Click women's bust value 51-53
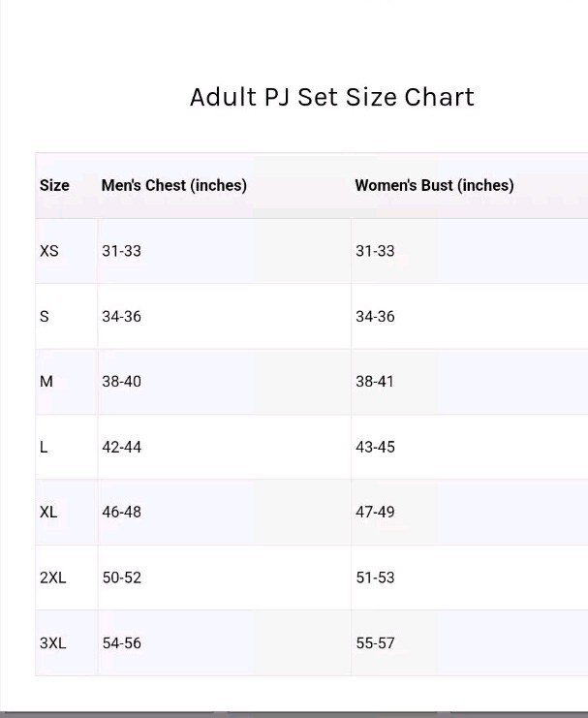Viewport: 588px width, 718px height. click(x=375, y=578)
